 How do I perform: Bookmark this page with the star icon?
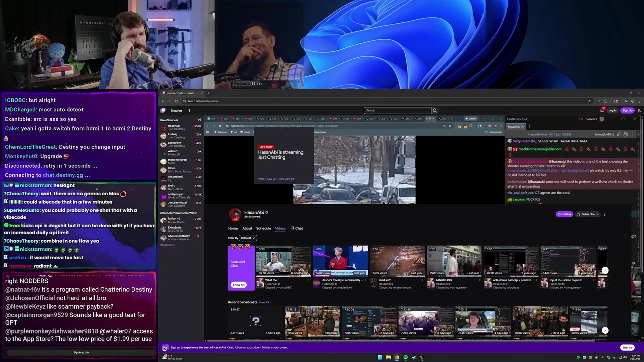(x=589, y=101)
